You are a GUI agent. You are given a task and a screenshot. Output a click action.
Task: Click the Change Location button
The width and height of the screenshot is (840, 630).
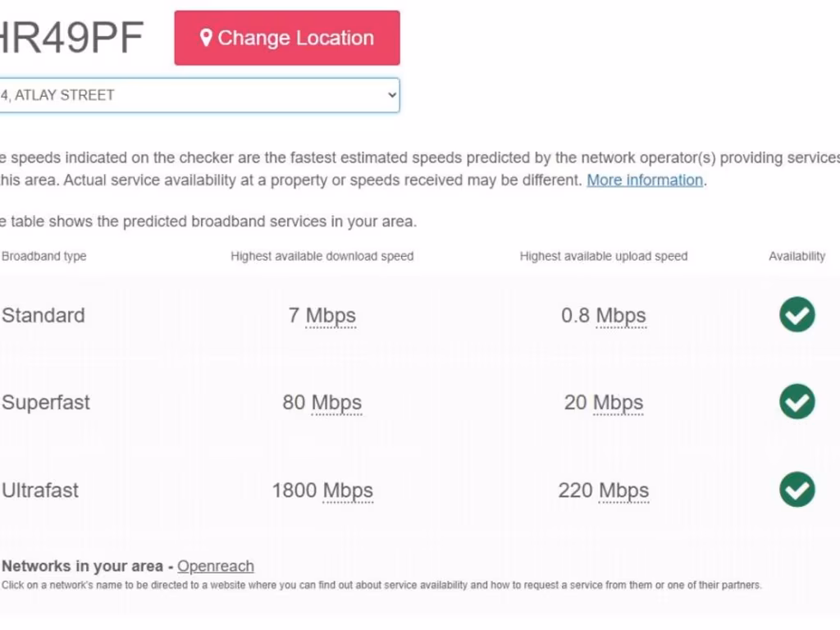287,38
